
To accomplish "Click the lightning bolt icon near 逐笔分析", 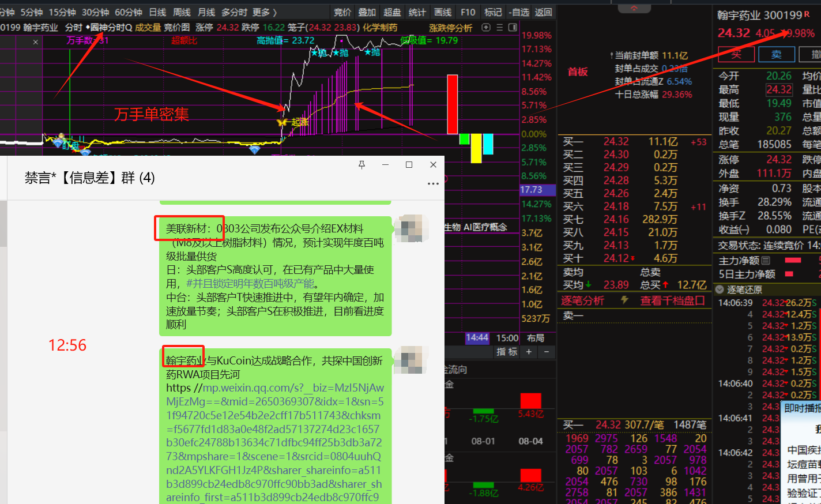I will 624,300.
